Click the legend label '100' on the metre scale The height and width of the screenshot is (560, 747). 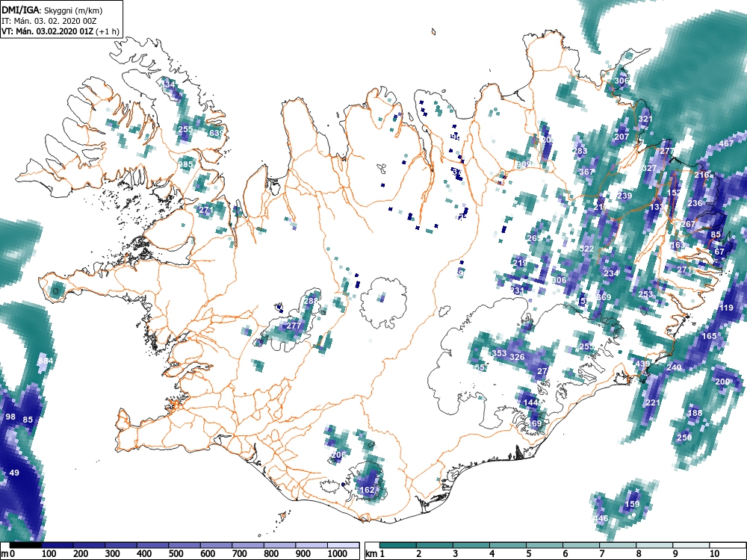pyautogui.click(x=49, y=554)
